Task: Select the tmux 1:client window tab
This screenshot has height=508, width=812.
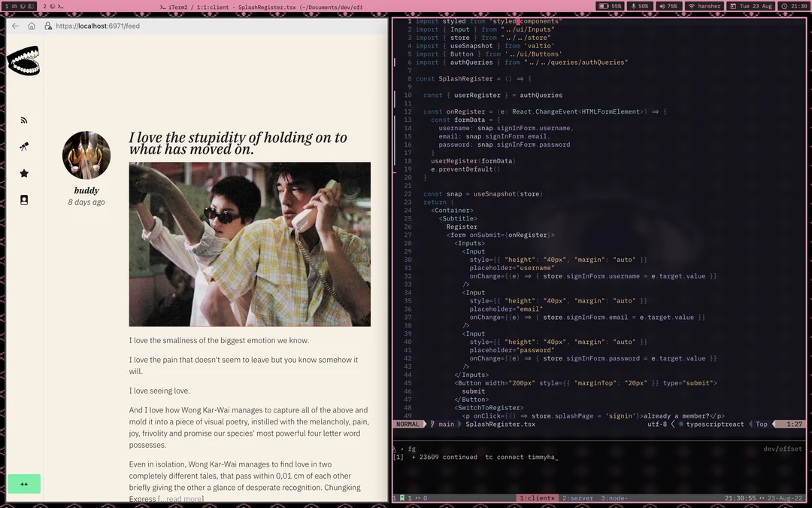Action: coord(537,498)
